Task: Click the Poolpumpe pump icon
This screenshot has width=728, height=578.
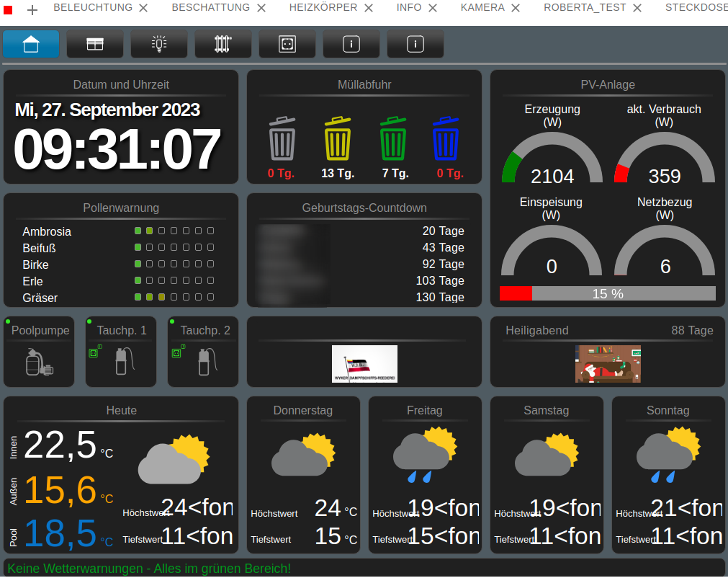Action: [40, 362]
